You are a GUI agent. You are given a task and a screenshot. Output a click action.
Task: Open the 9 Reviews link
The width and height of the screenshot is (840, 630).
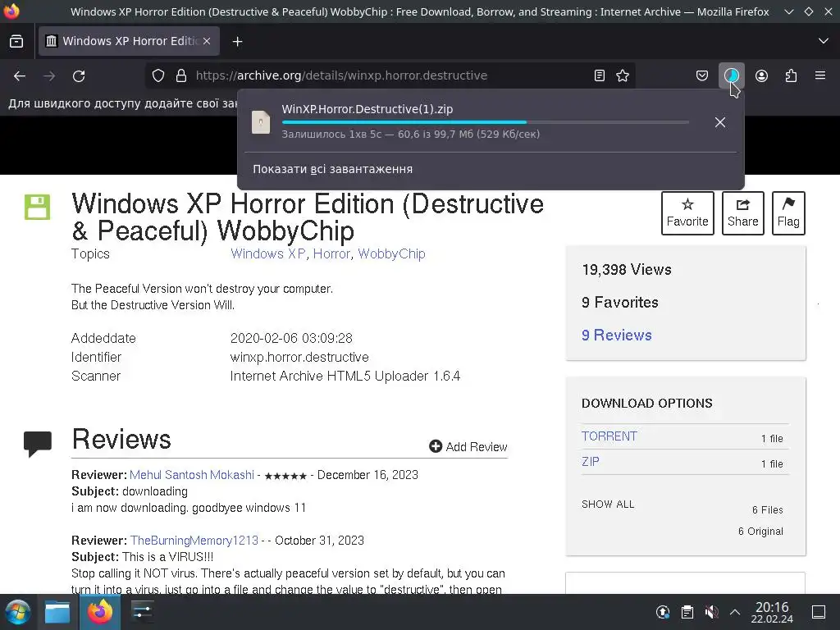point(617,336)
